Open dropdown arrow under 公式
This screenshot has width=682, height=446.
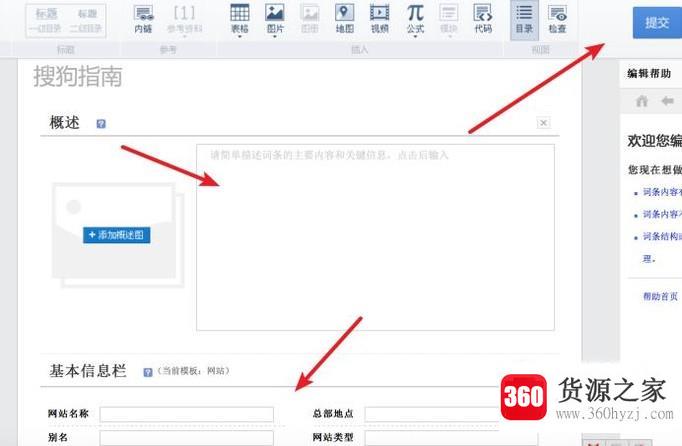tap(415, 37)
